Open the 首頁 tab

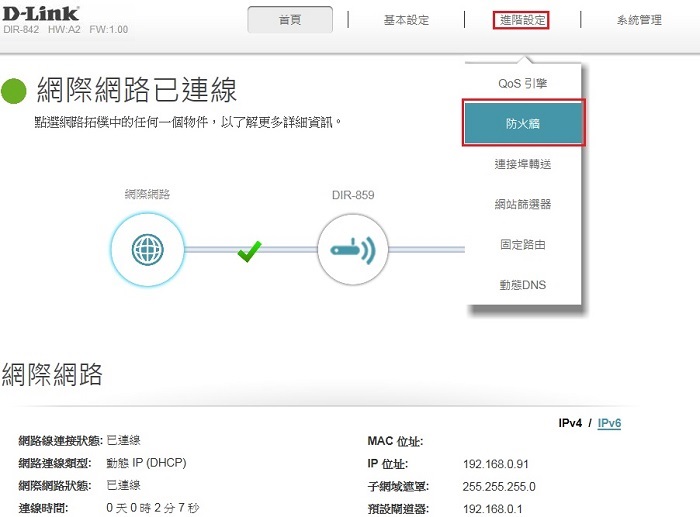(x=290, y=20)
